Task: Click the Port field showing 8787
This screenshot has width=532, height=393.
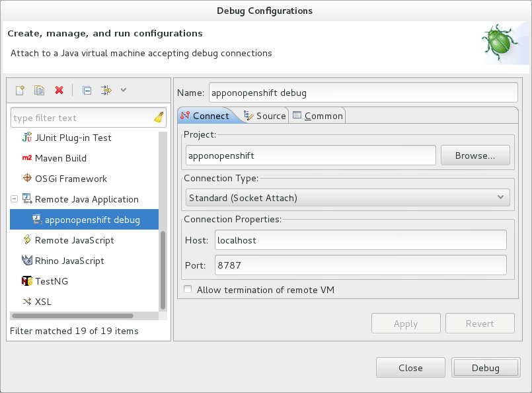Action: tap(360, 265)
